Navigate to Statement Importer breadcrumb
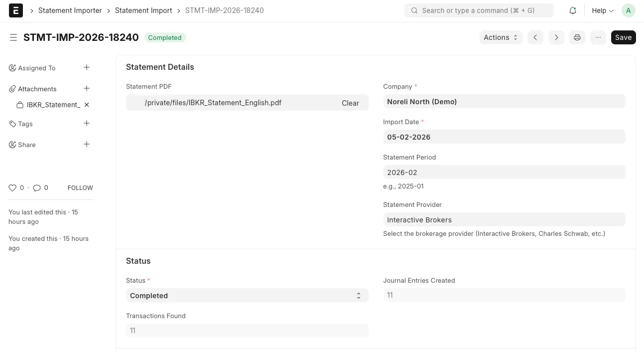Screen dimensions: 644x353 (70, 10)
